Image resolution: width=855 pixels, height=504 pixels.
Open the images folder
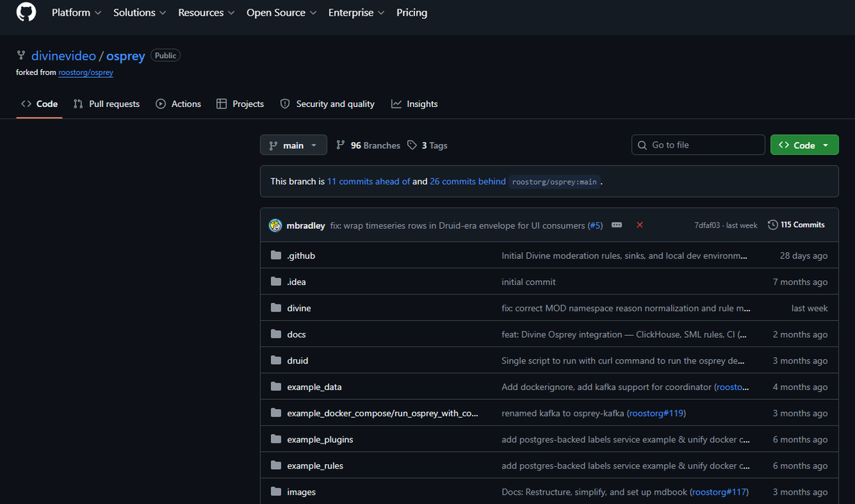click(301, 491)
